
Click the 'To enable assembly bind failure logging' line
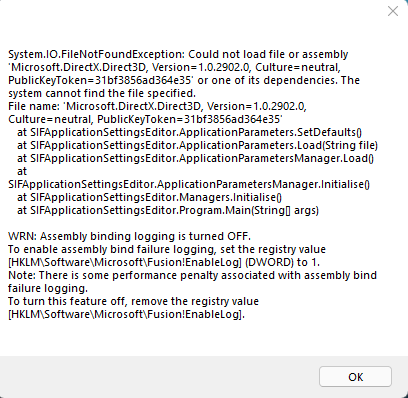coord(167,249)
